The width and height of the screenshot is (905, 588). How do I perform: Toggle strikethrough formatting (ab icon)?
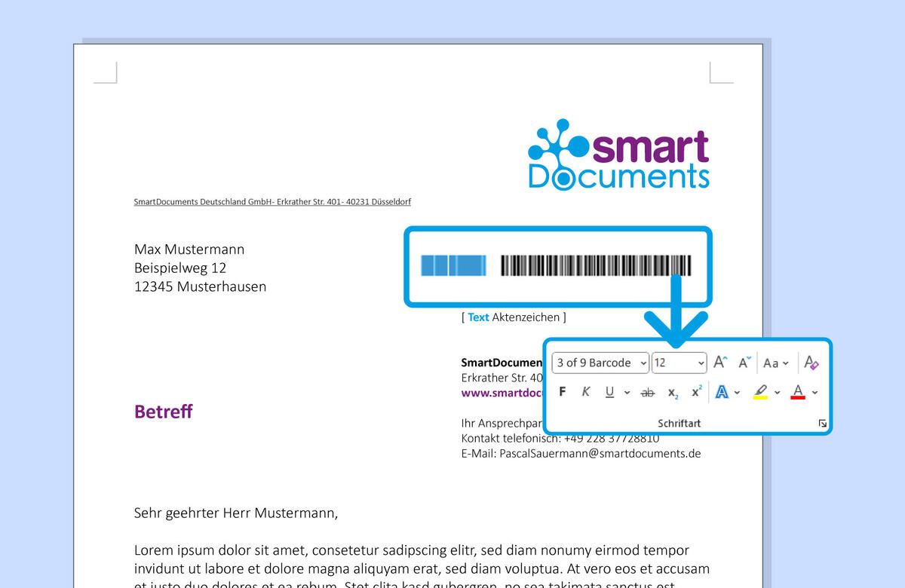647,393
